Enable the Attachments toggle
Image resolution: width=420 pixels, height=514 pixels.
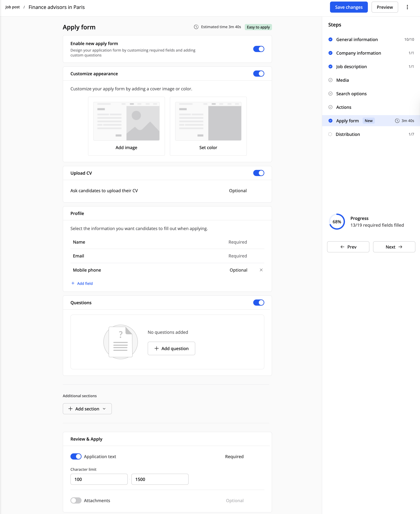[76, 500]
